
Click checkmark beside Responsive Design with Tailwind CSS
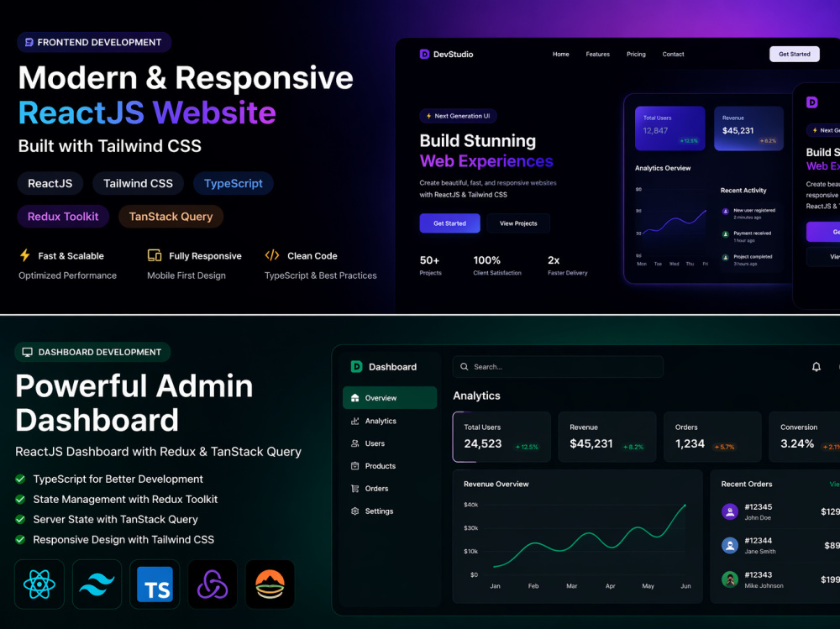pyautogui.click(x=20, y=539)
